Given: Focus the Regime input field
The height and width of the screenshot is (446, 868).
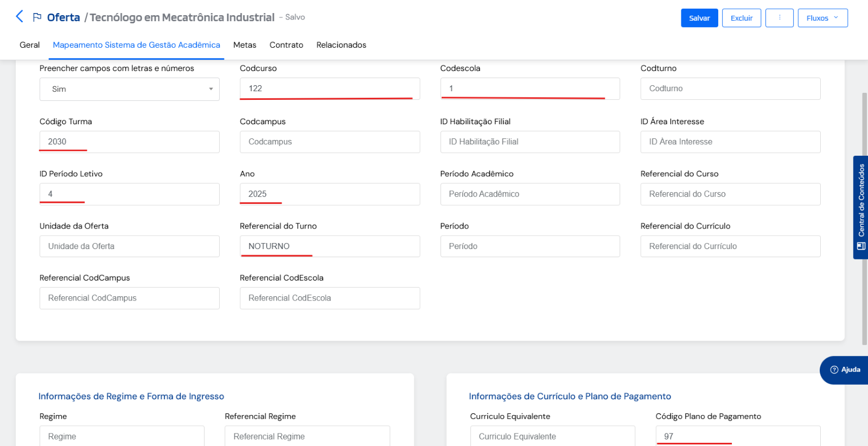Looking at the screenshot, I should [122, 436].
